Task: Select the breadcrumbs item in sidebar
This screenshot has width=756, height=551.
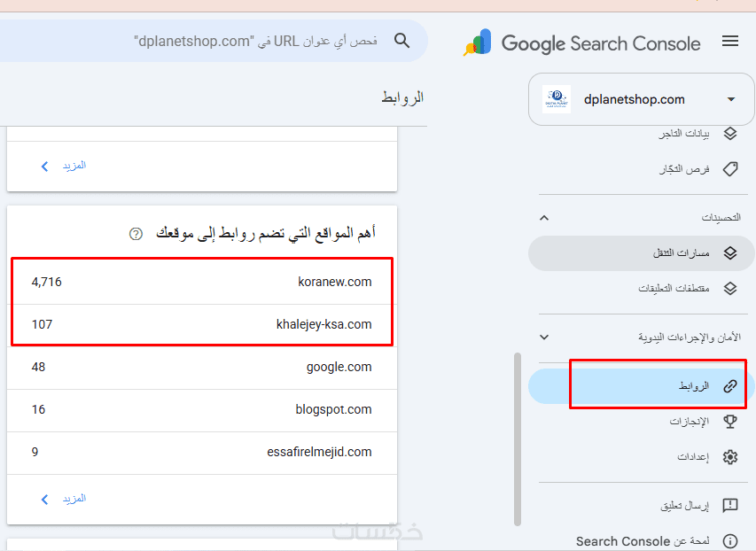Action: tap(642, 253)
